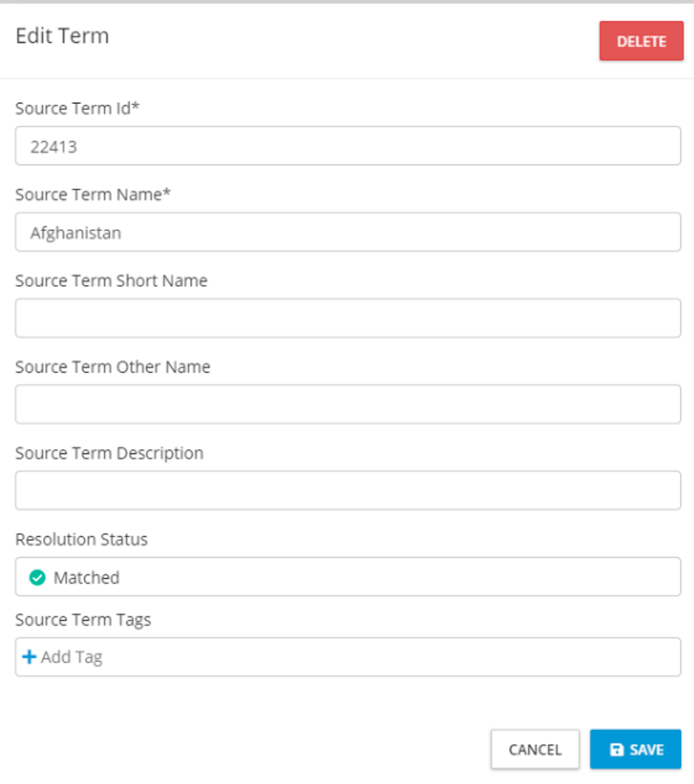Click the green Matched checkmark icon

click(x=37, y=578)
